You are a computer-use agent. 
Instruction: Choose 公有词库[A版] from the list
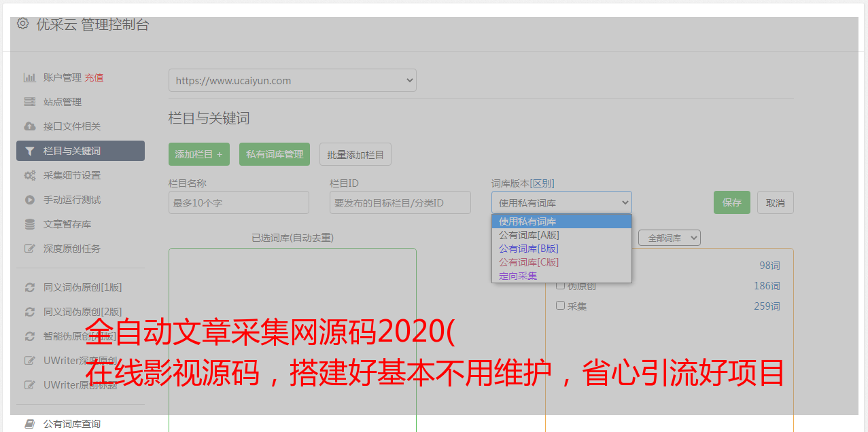(561, 235)
